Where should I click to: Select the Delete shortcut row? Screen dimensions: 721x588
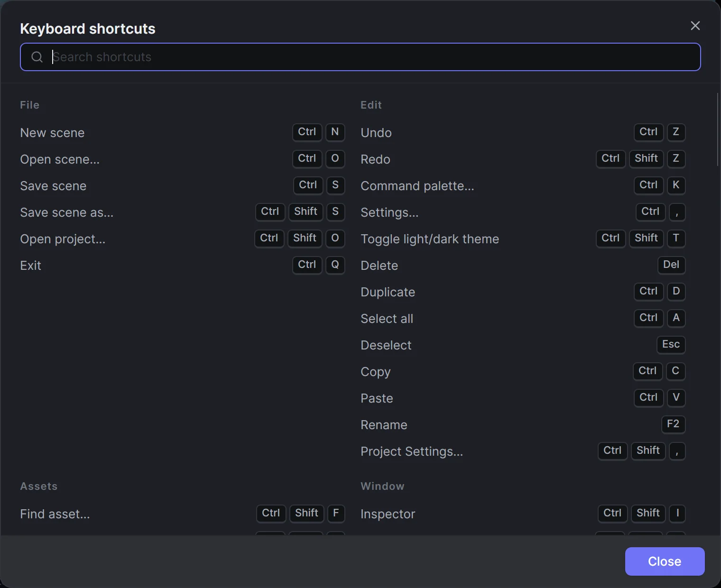[523, 265]
